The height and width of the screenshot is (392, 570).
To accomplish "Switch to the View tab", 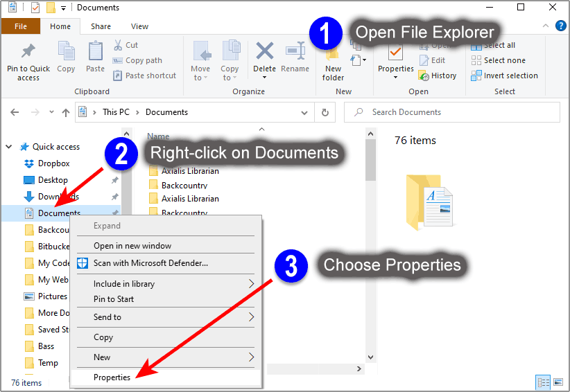I will (139, 26).
